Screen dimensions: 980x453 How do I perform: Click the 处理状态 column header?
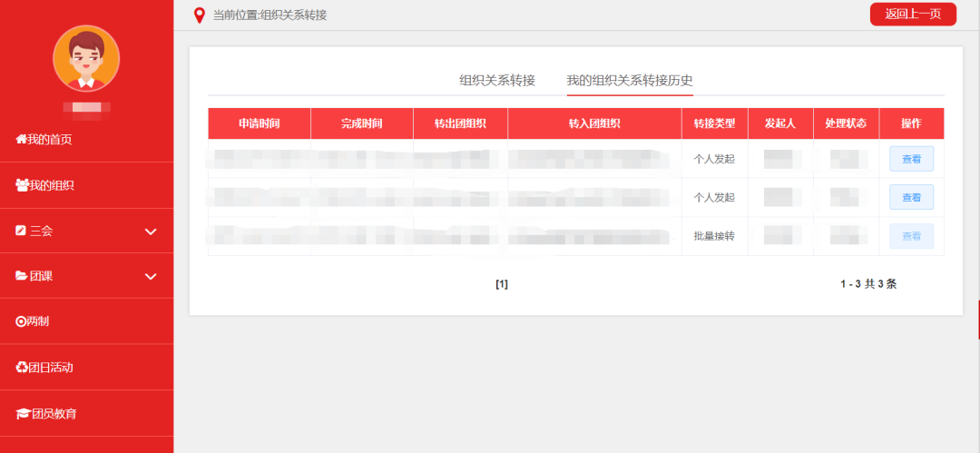846,123
